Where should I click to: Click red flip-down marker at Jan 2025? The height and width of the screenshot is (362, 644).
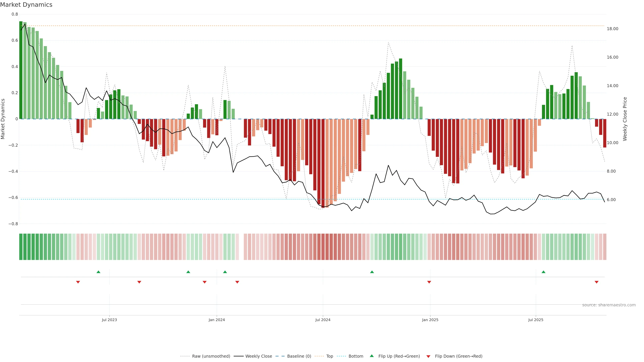429,282
